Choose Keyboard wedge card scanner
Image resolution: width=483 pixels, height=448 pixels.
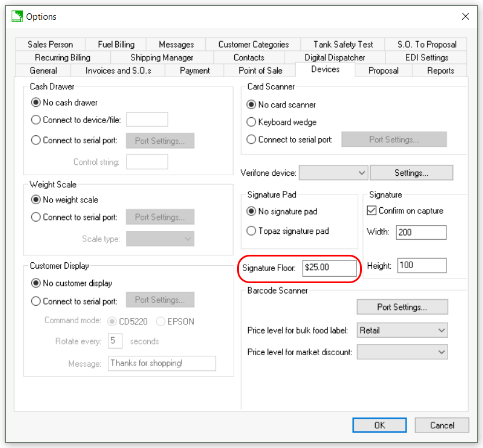251,122
